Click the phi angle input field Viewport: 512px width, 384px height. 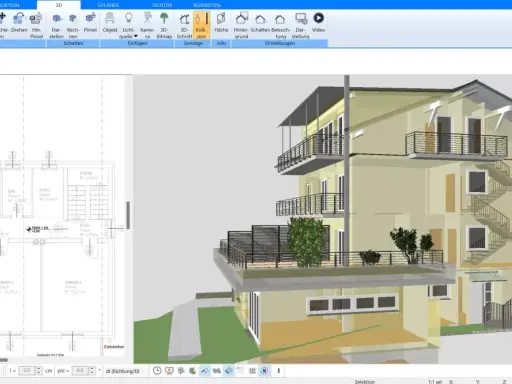pyautogui.click(x=80, y=371)
